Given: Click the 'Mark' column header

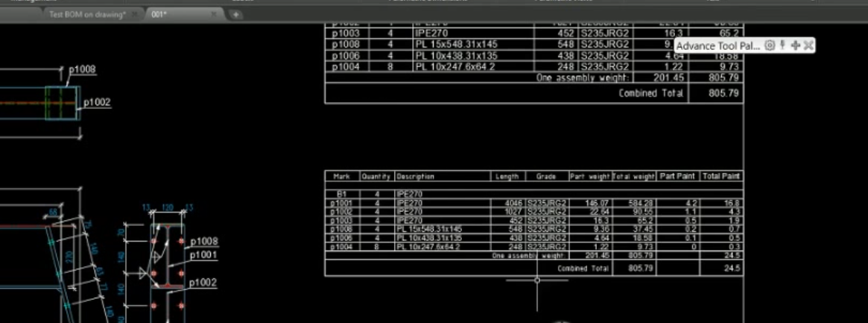Looking at the screenshot, I should click(341, 176).
